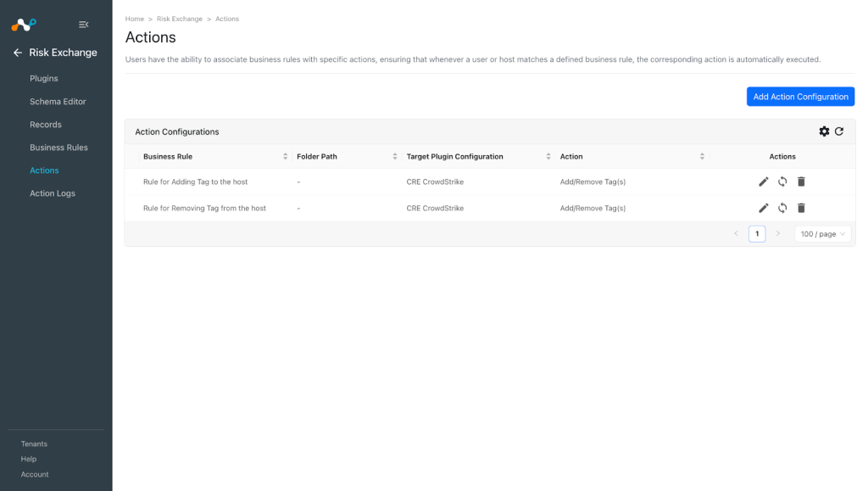868x491 pixels.
Task: Delete the Rule for Adding Tag action
Action: [801, 181]
